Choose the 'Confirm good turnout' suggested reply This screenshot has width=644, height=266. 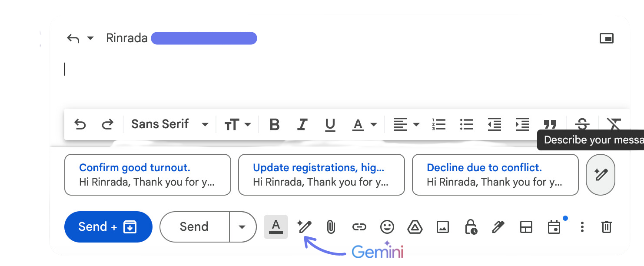(147, 175)
